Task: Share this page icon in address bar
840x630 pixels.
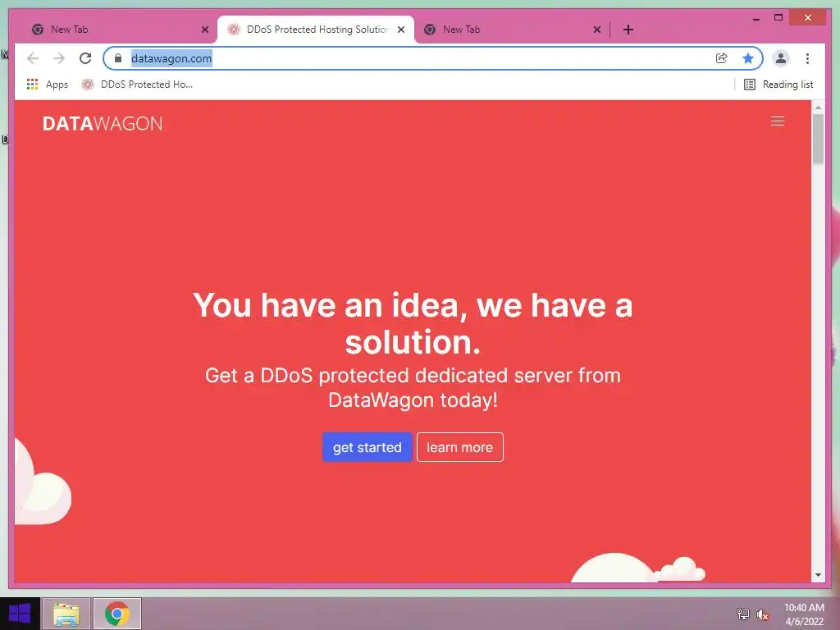Action: click(722, 58)
